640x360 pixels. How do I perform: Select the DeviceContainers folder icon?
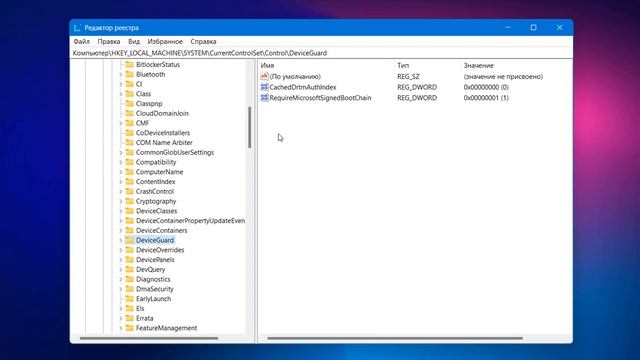pos(130,231)
